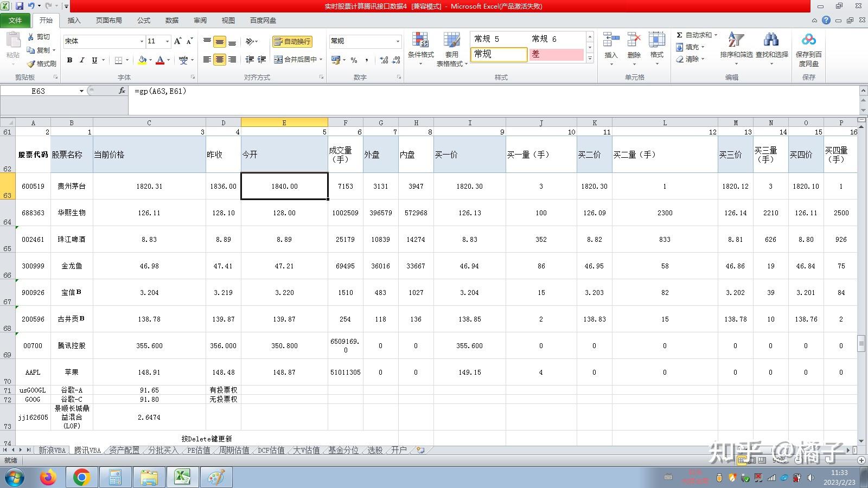
Task: Toggle top vertical alignment
Action: point(207,41)
